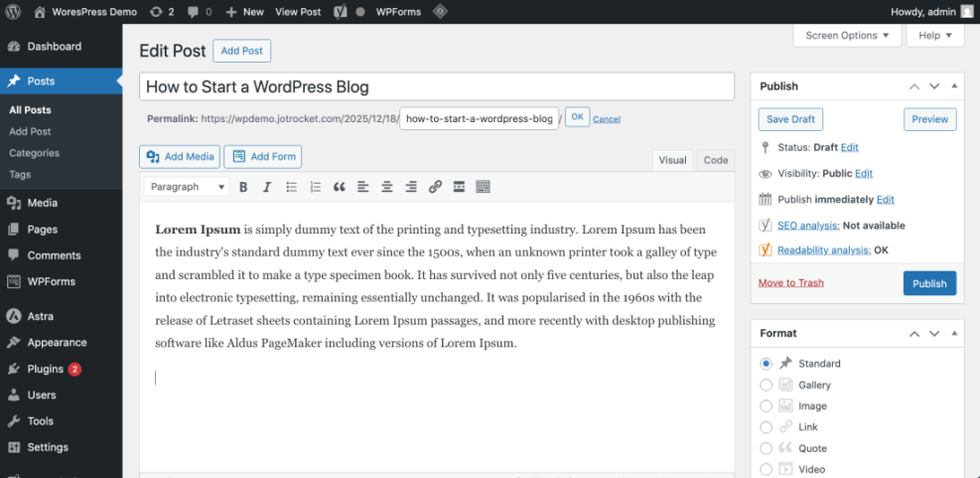Image resolution: width=980 pixels, height=478 pixels.
Task: Toggle bold formatting
Action: (243, 187)
